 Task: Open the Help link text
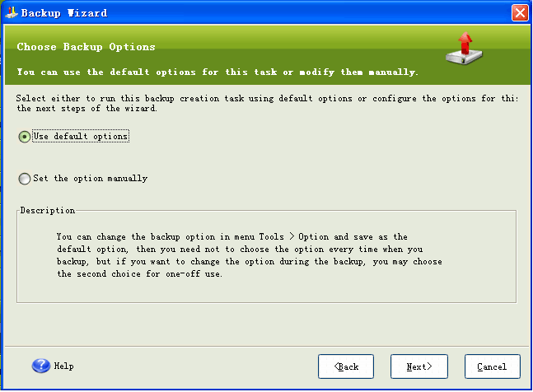(x=64, y=366)
